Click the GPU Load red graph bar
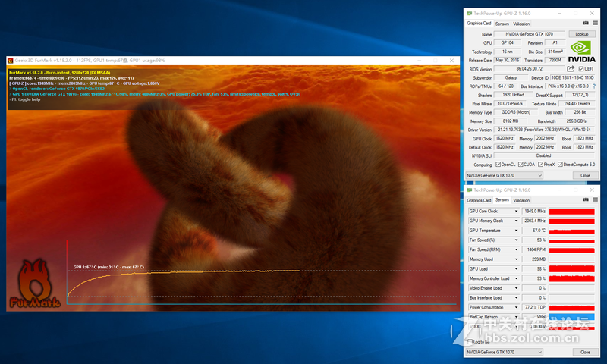This screenshot has width=607, height=364. 571,268
